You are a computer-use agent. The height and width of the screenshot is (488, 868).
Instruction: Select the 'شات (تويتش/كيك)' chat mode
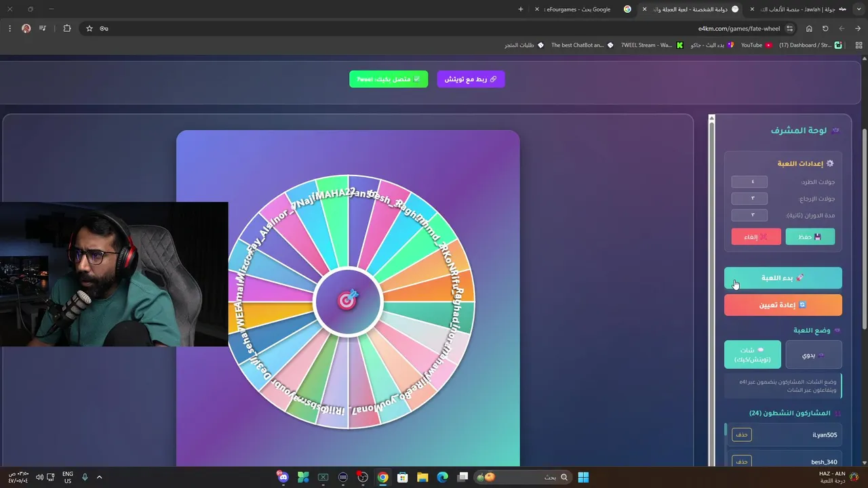752,354
